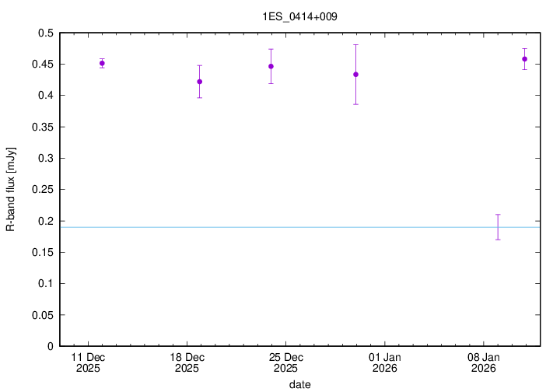Viewport: 560px width, 392px height.
Task: Click the 'date' x-axis label
Action: click(x=299, y=384)
